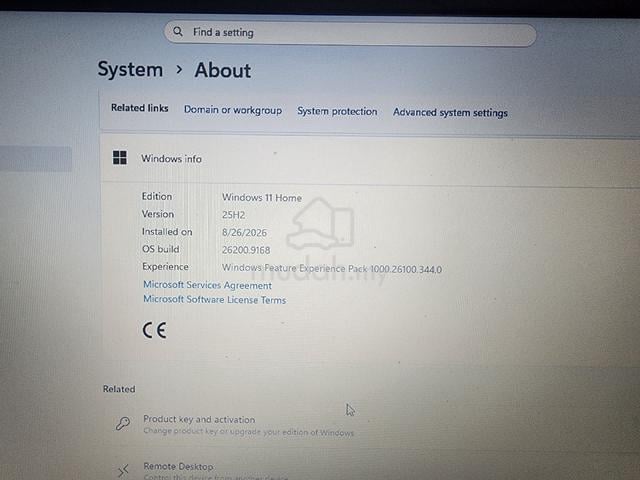Select the installed date 8/26/2026
This screenshot has width=640, height=480.
[244, 233]
